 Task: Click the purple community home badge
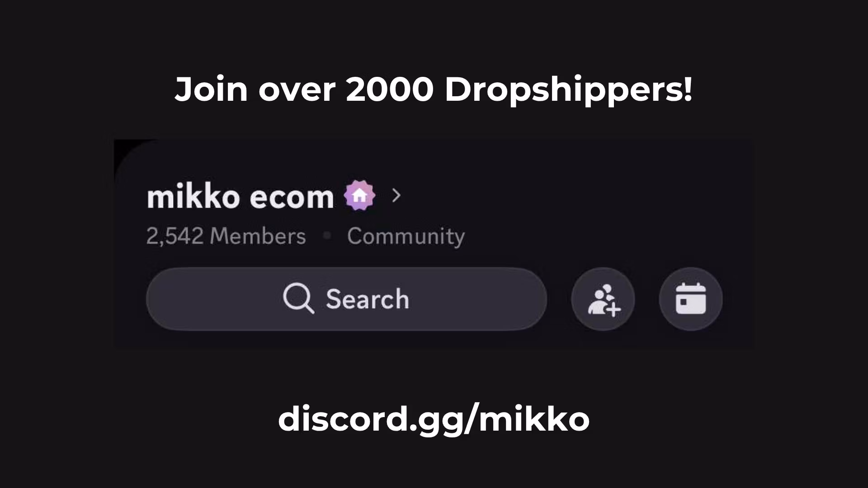click(x=359, y=196)
